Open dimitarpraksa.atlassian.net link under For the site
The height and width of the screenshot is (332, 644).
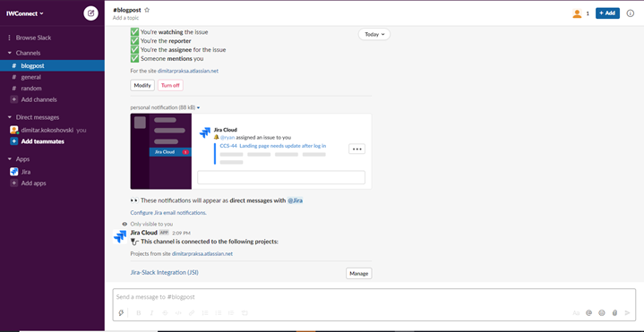(188, 71)
